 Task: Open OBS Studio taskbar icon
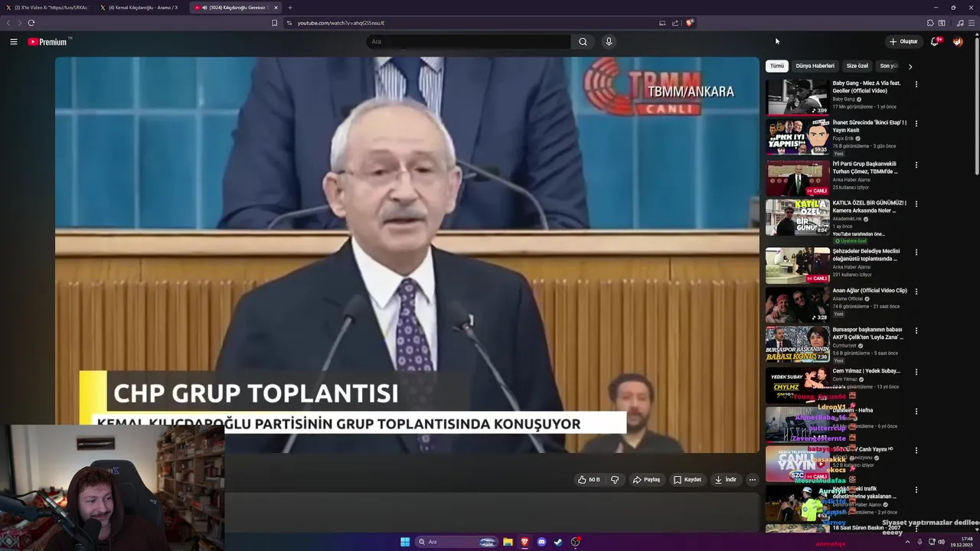[x=575, y=542]
